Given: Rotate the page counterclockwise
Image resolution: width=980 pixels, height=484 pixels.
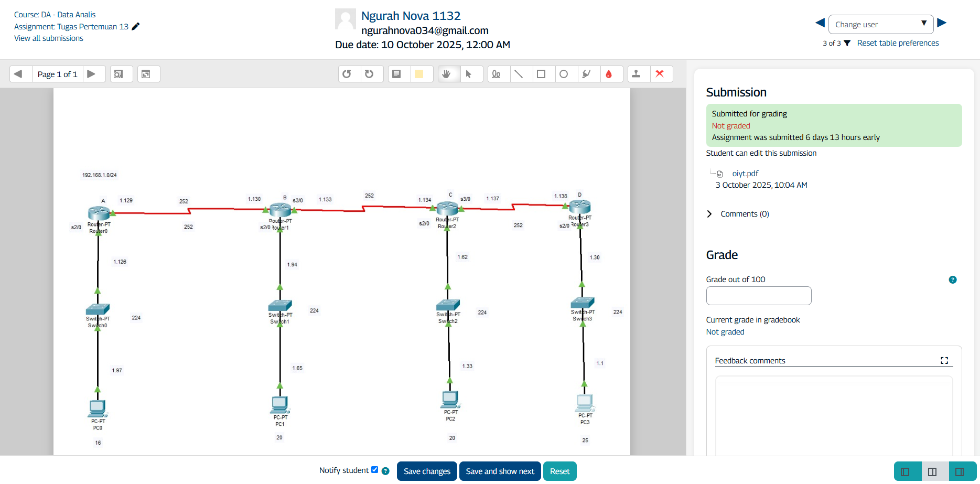Looking at the screenshot, I should pos(347,74).
